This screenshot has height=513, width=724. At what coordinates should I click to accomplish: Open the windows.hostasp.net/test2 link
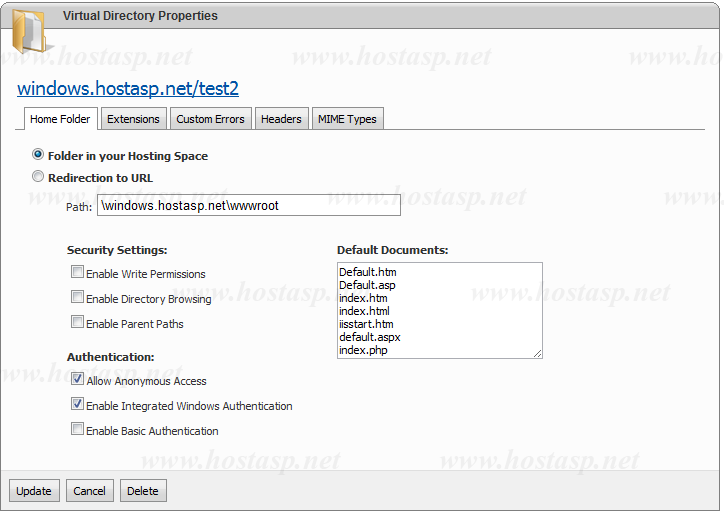pos(128,89)
